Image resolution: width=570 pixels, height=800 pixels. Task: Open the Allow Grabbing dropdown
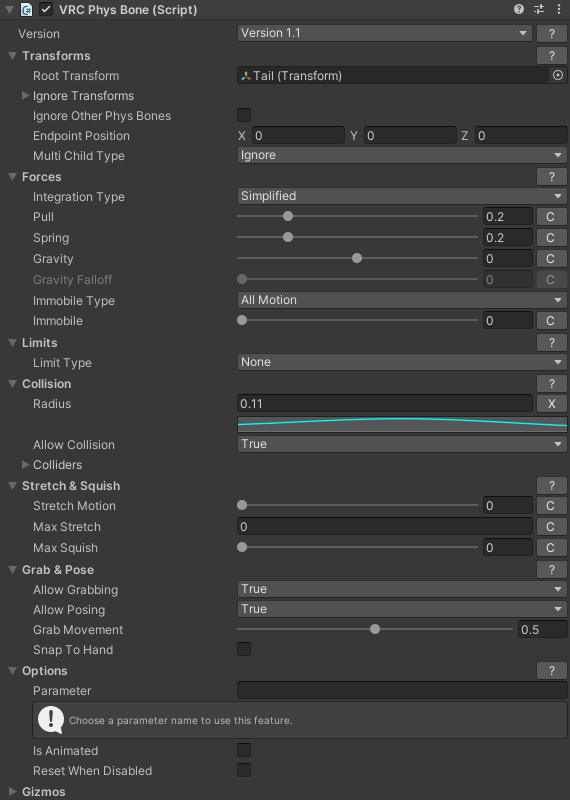pyautogui.click(x=402, y=589)
